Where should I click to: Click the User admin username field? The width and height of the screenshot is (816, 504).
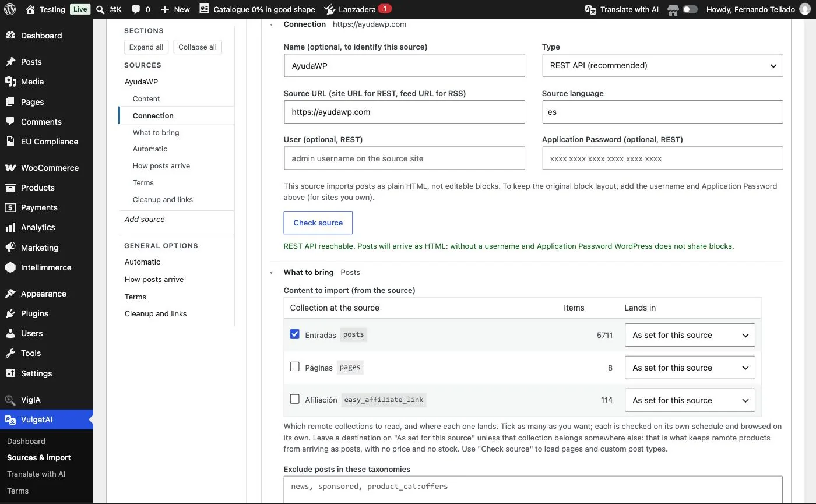[x=405, y=158]
